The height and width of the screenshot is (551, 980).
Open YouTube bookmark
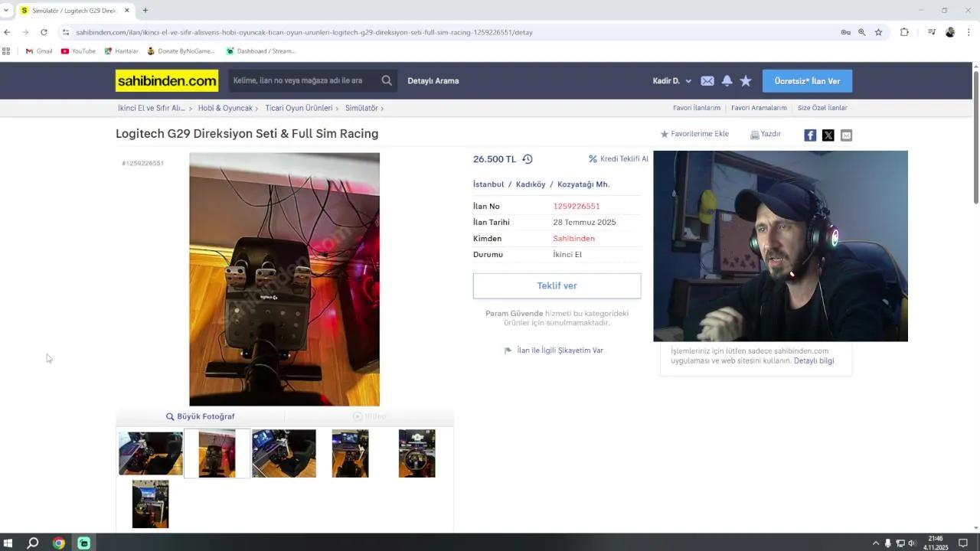tap(78, 51)
